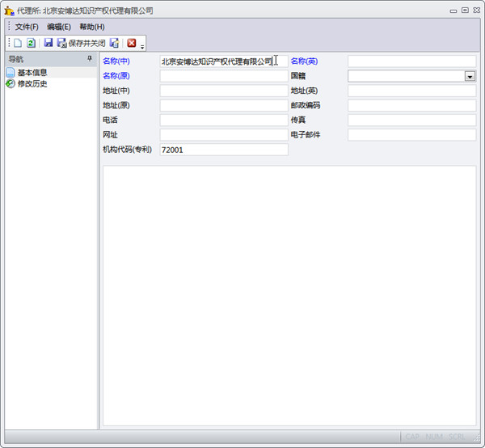485x448 pixels.
Task: Focus the 电子邮件 input field
Action: (x=411, y=135)
